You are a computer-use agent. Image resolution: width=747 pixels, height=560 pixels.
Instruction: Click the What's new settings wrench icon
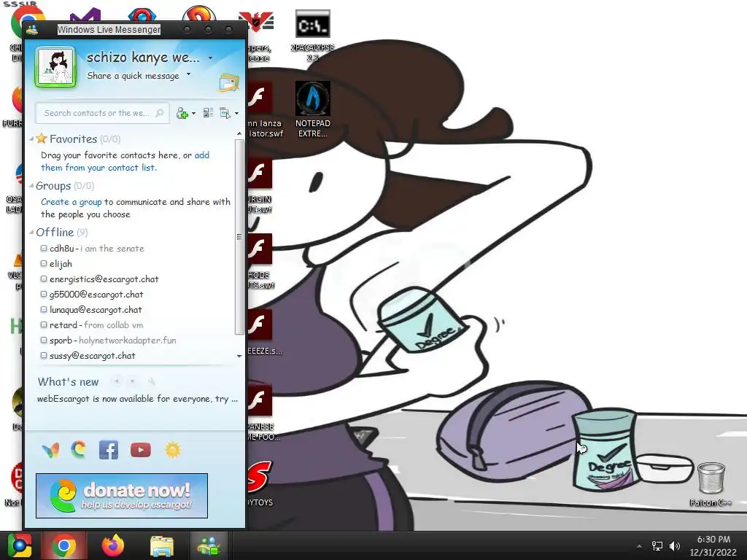pos(152,381)
